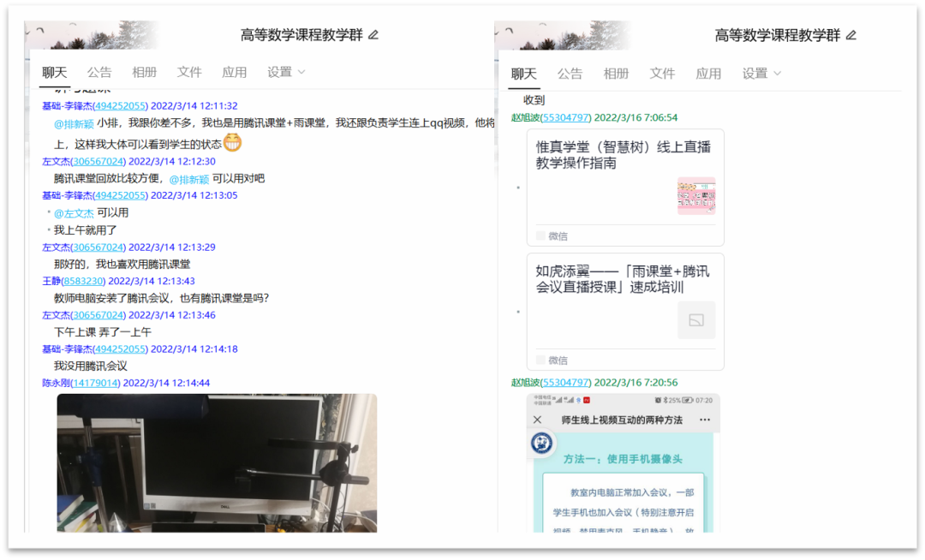Click the grinning emoji in the left chat
This screenshot has height=560, width=925.
pos(232,143)
